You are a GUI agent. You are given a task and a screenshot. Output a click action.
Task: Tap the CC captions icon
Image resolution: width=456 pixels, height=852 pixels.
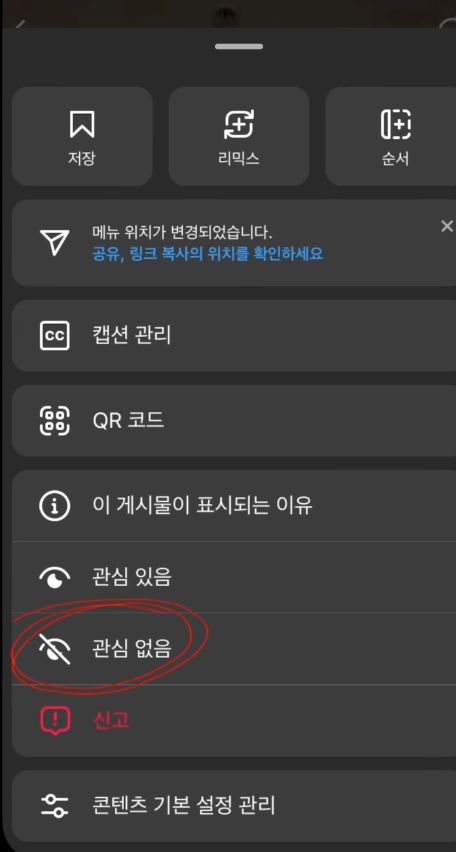pos(54,335)
